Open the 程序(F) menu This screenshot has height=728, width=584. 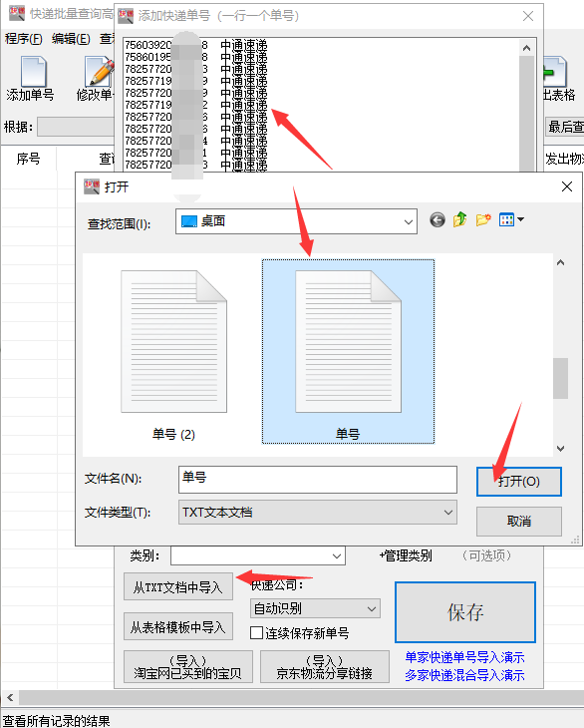point(24,39)
